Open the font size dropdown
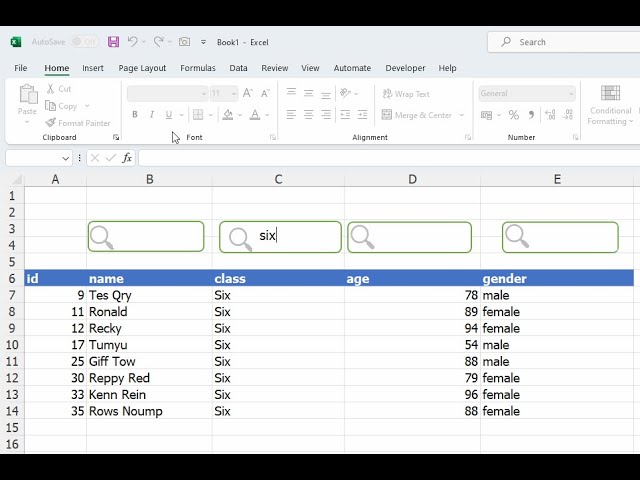The image size is (640, 480). point(232,94)
